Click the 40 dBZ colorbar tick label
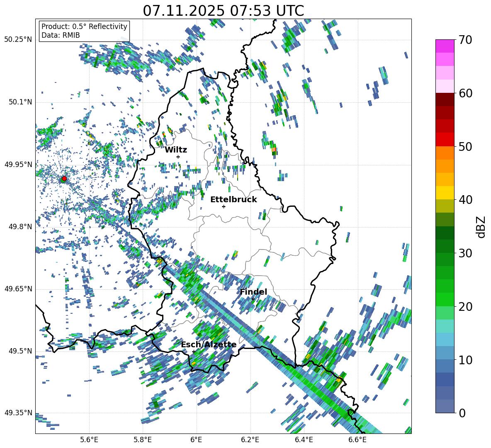 tap(465, 200)
